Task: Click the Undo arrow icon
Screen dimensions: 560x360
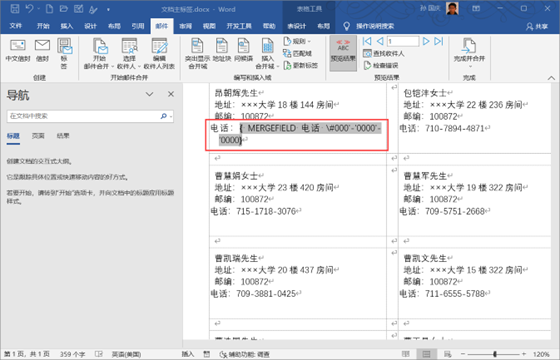Action: (x=30, y=9)
